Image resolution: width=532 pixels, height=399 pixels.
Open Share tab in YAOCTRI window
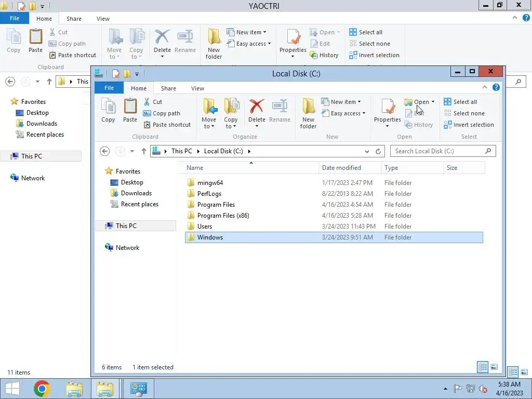point(74,19)
